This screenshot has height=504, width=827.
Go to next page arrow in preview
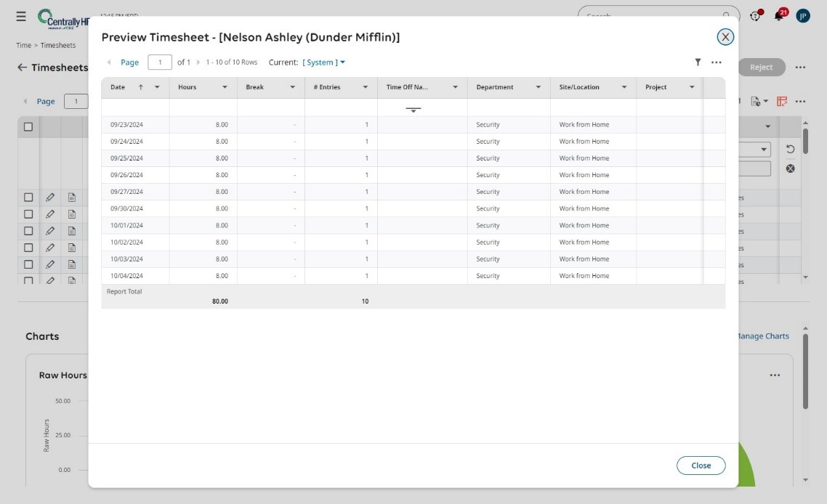click(x=198, y=62)
